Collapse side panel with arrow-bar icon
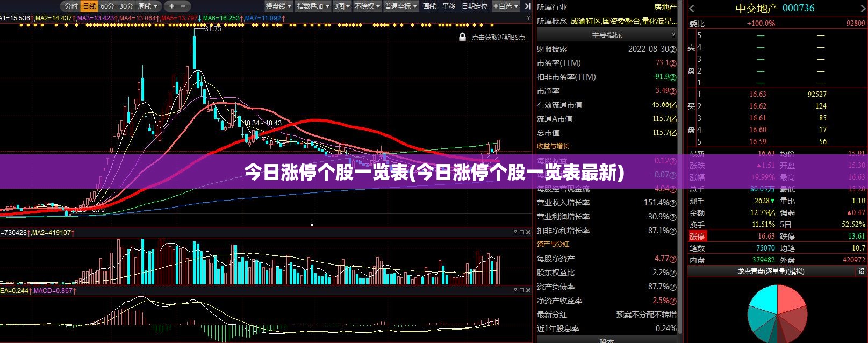868x343 pixels. pos(528,6)
